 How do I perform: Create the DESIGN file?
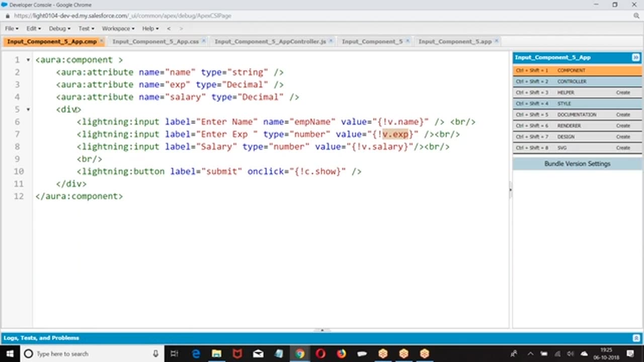coord(623,137)
